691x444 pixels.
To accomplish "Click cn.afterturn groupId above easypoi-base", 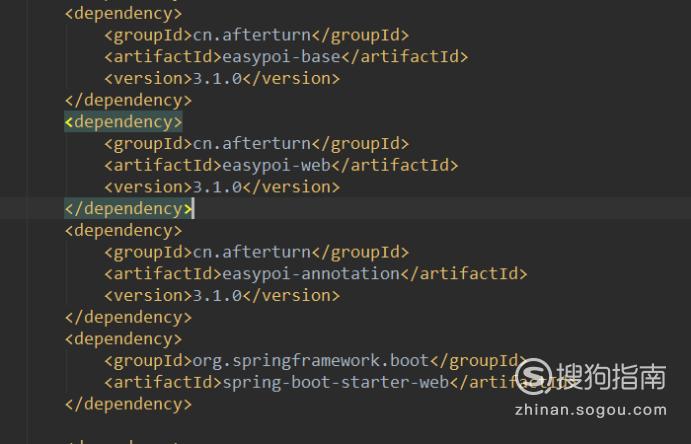I will 256,35.
